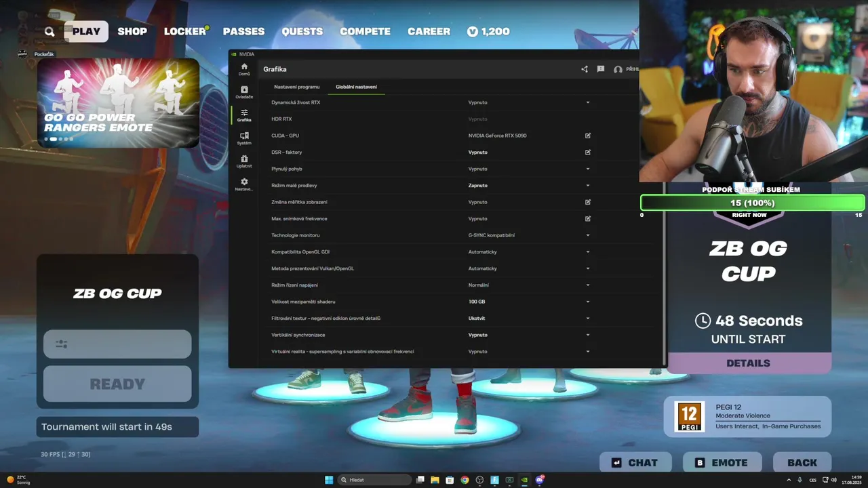Expand Filtrování textur negativní odklon dropdown

(588, 318)
